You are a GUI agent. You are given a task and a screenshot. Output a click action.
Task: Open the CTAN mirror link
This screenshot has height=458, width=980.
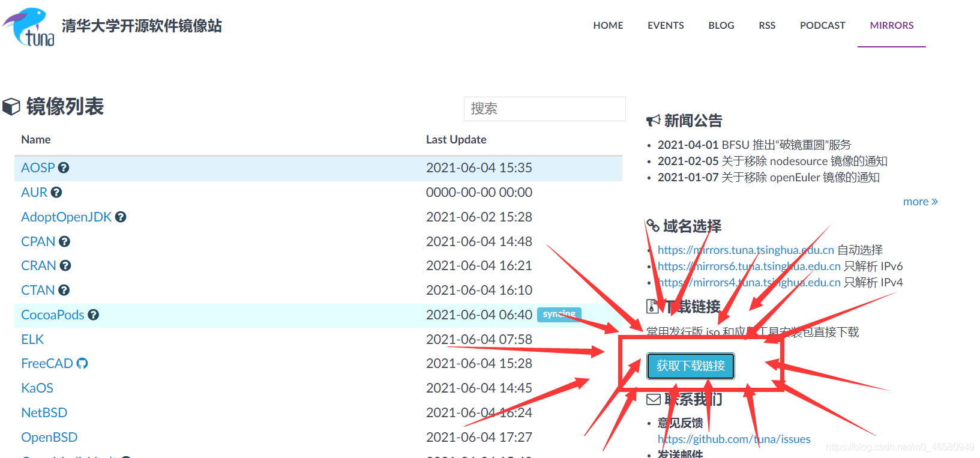38,291
